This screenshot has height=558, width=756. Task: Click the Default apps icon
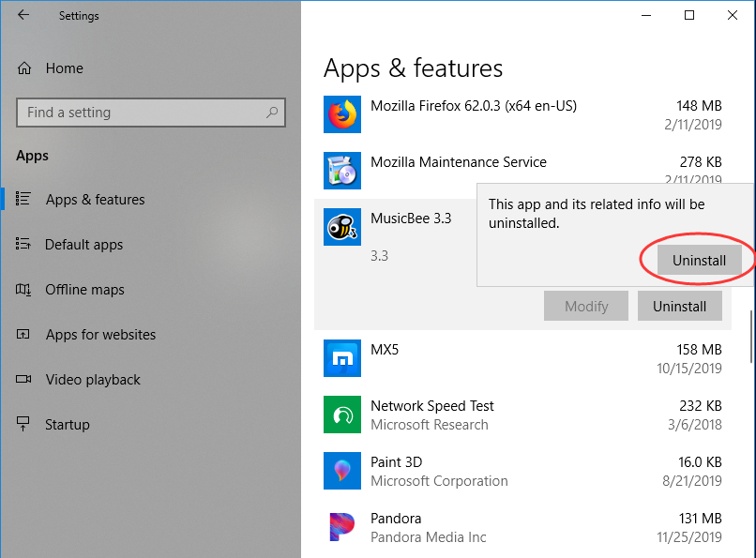pyautogui.click(x=23, y=244)
